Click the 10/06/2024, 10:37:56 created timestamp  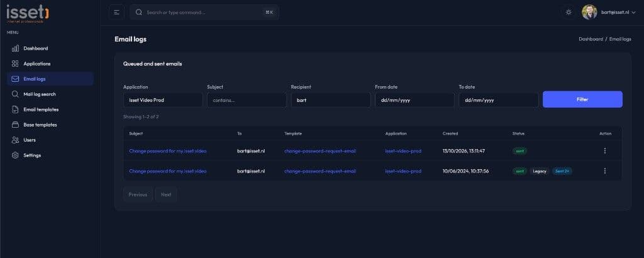point(466,171)
